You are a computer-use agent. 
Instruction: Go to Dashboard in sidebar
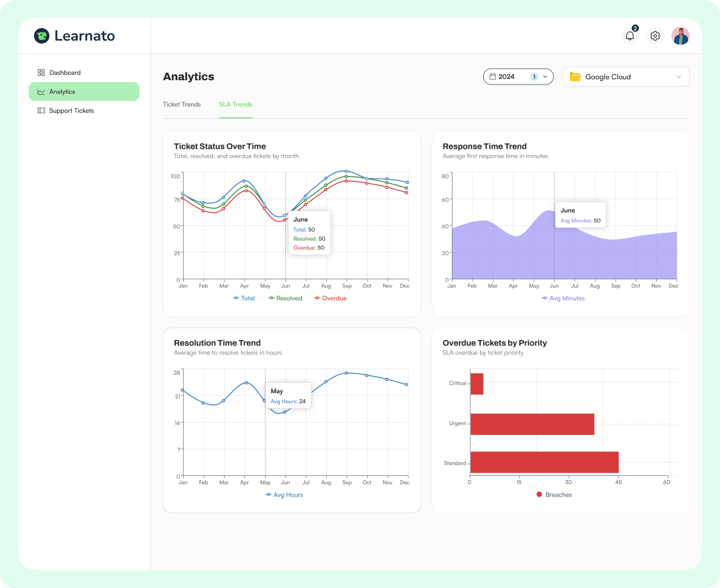[x=84, y=72]
